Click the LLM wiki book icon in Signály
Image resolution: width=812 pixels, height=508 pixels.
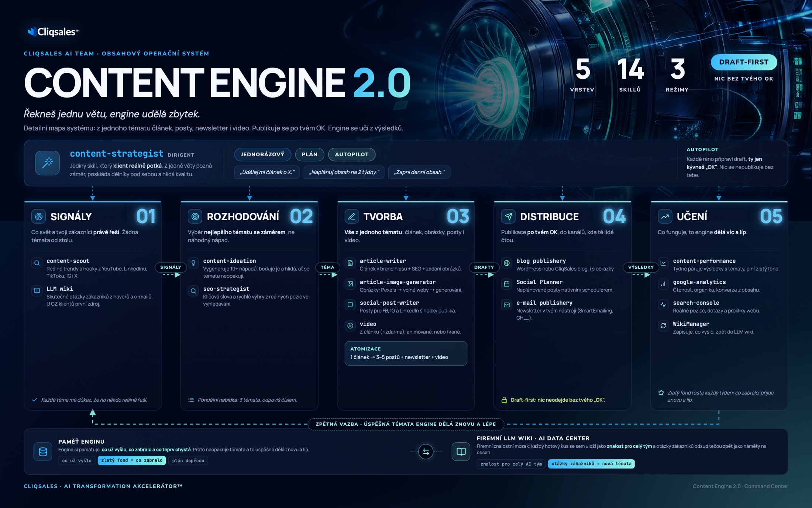coord(37,291)
